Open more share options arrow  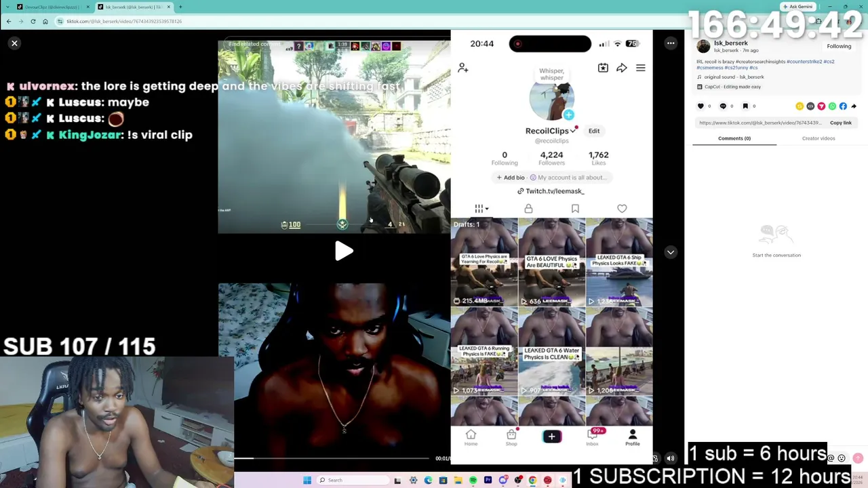coord(854,106)
